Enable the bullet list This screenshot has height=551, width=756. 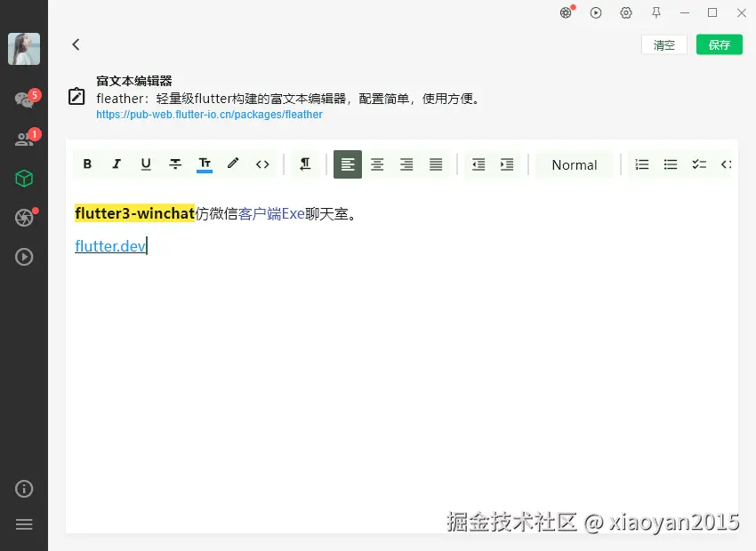(x=671, y=164)
